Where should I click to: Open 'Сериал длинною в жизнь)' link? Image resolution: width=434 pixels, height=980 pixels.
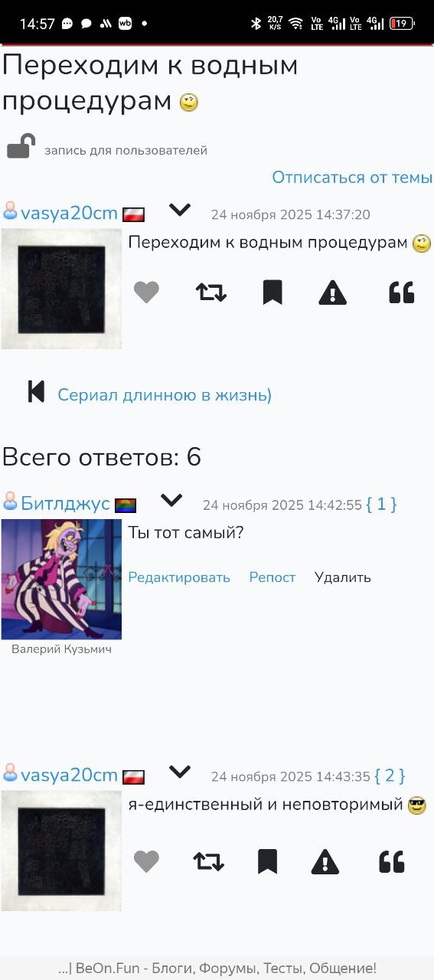(165, 395)
